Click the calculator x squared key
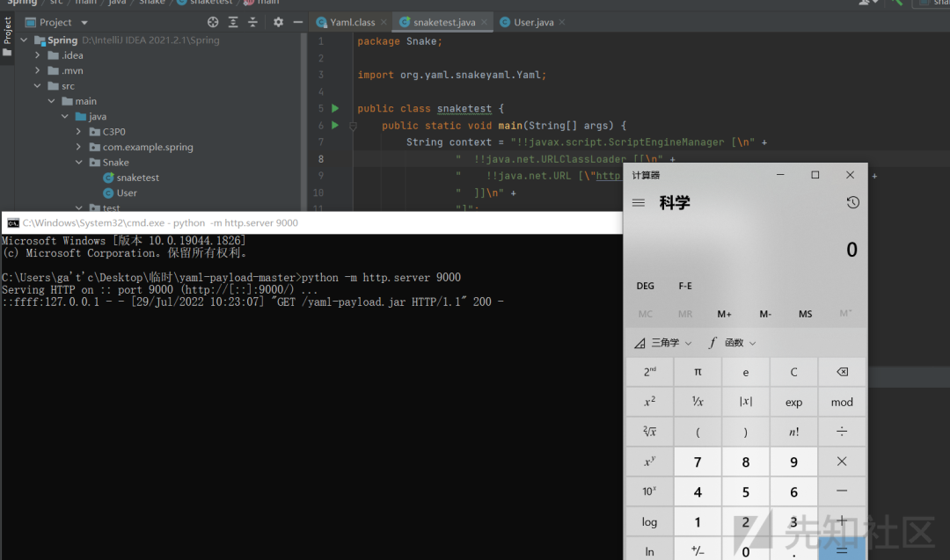Screen dimensions: 950x560 pos(649,402)
